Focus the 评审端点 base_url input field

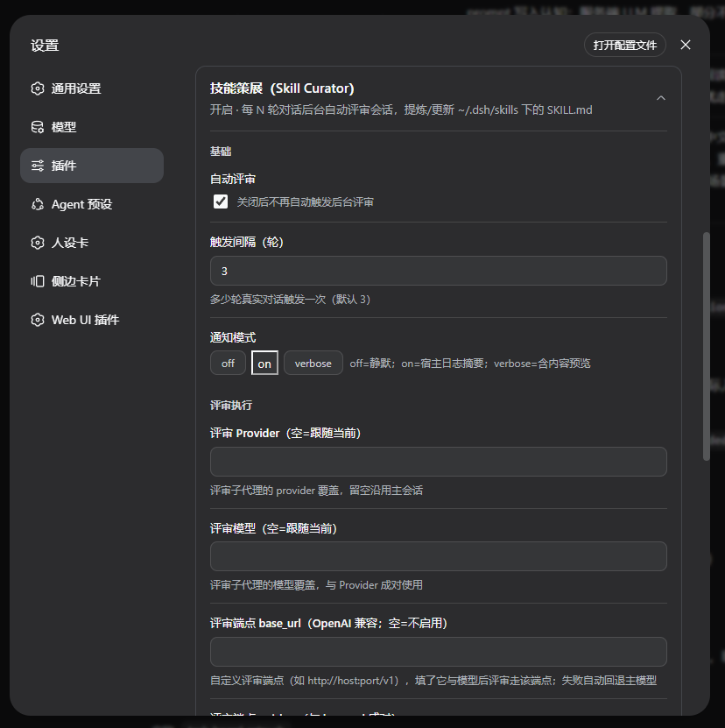(x=439, y=652)
